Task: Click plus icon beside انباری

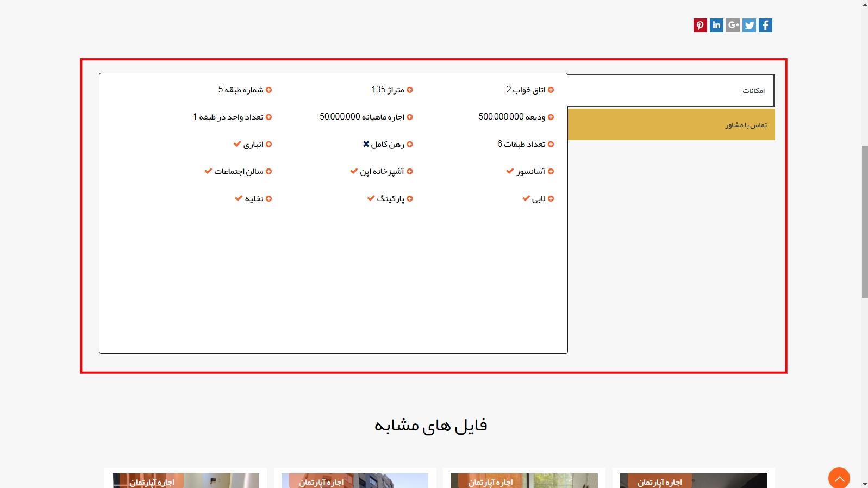Action: (x=268, y=144)
